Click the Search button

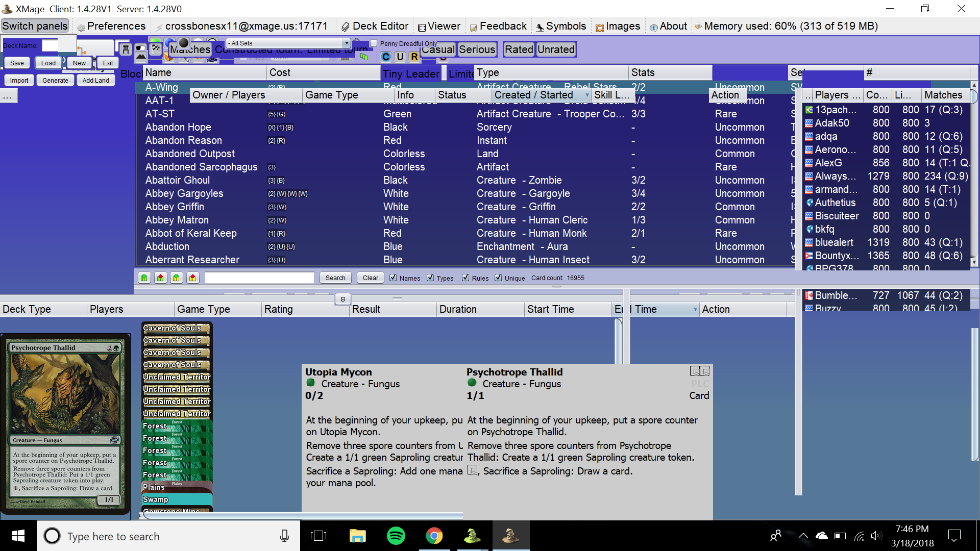[335, 278]
